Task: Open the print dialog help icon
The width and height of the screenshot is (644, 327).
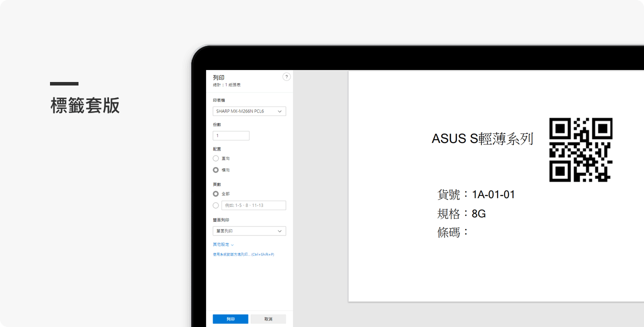Action: pyautogui.click(x=286, y=76)
